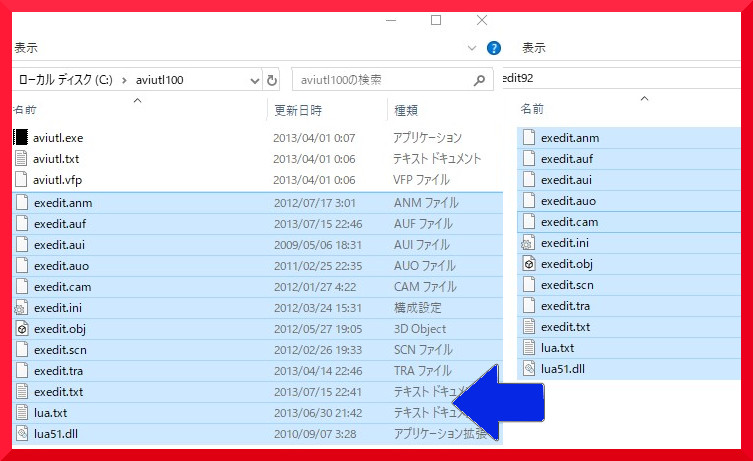Click exedit.cam icon in aviutl100 window
The width and height of the screenshot is (753, 461).
point(22,287)
